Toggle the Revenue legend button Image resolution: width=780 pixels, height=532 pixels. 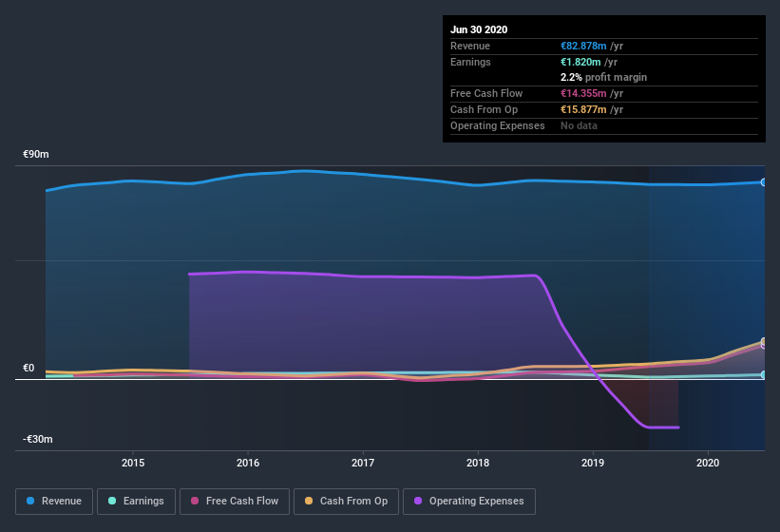[54, 502]
